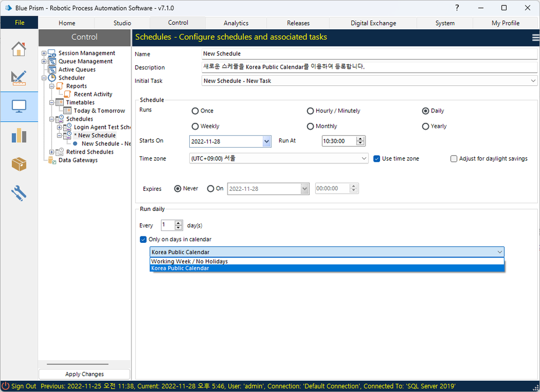Click the Today & Tomorrow timetable icon
Viewport: 540px width, 392px height.
point(68,111)
